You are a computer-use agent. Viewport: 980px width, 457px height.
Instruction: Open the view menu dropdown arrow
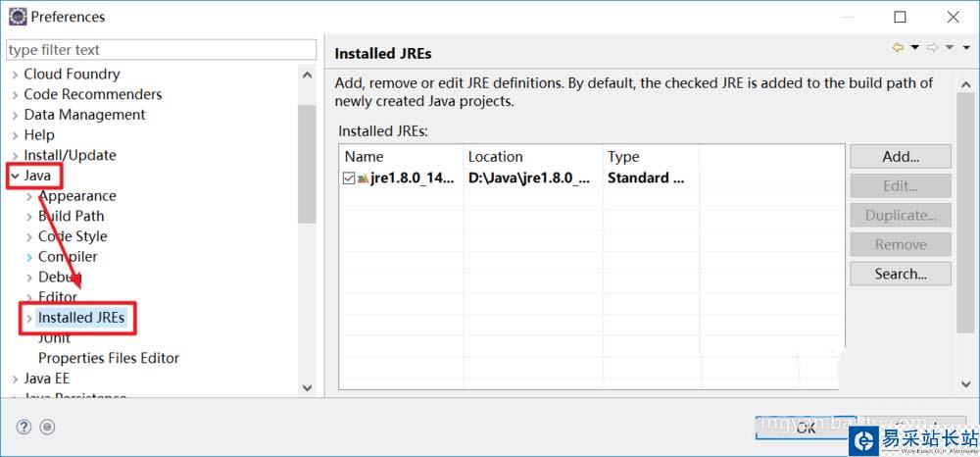click(x=964, y=47)
